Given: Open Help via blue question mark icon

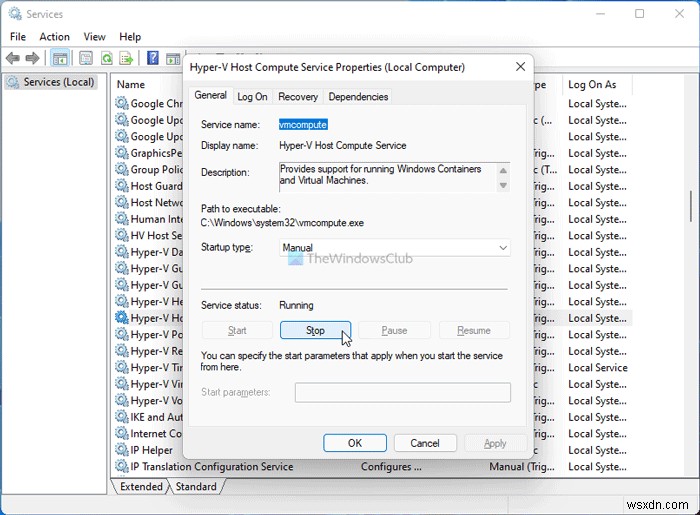Looking at the screenshot, I should click(153, 58).
